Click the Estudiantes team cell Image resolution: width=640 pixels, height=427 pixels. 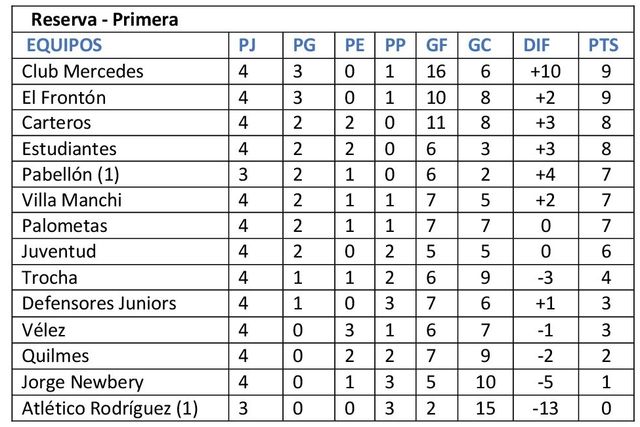coord(68,149)
